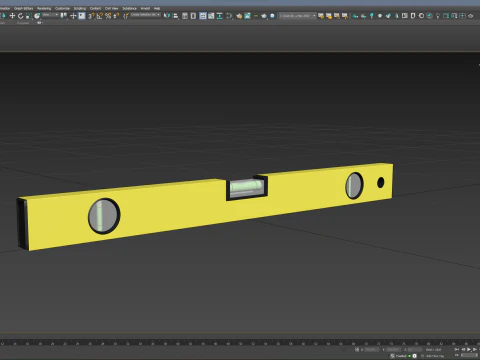This screenshot has width=480, height=360.
Task: Open Content menu
Action: (95, 8)
